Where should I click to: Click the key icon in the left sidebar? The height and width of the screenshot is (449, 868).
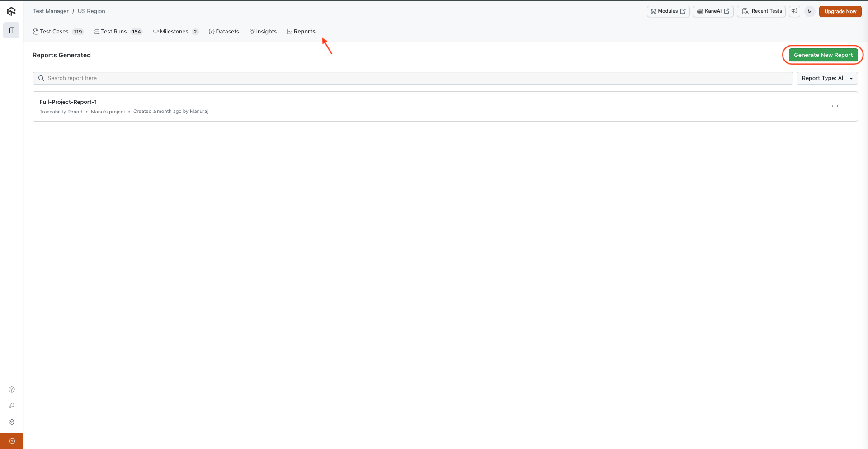pyautogui.click(x=11, y=406)
